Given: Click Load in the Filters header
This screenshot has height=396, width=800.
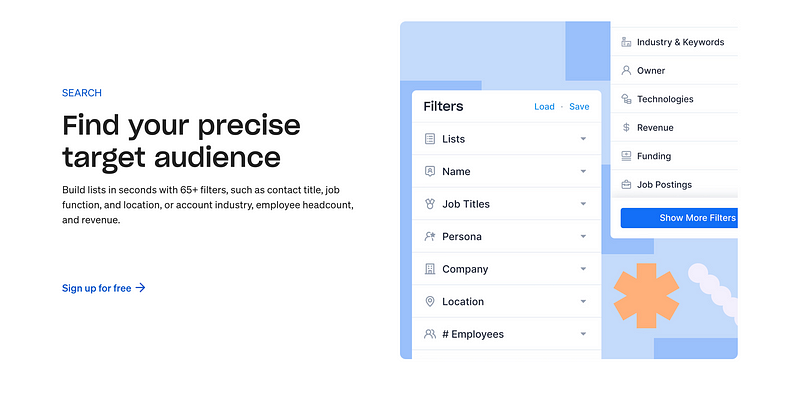Looking at the screenshot, I should tap(544, 107).
